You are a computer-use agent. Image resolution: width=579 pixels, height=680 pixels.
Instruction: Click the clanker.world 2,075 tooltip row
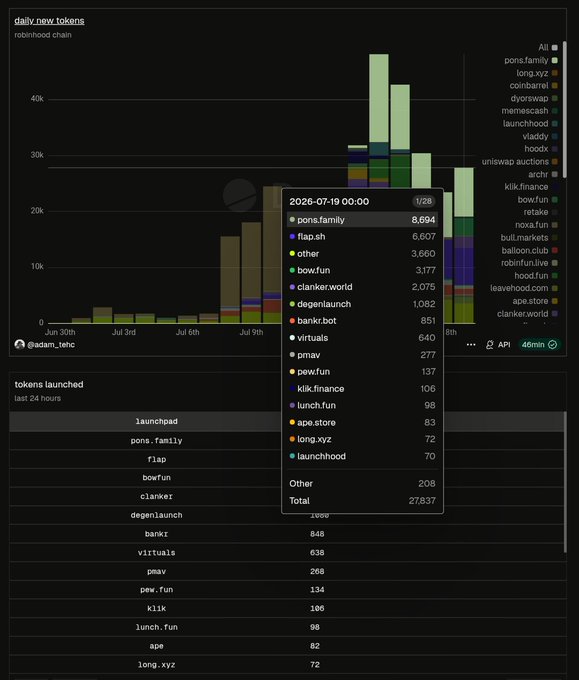362,287
